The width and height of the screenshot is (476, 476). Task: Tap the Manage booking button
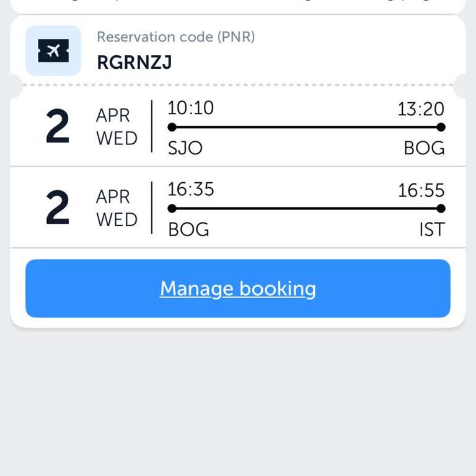point(238,289)
